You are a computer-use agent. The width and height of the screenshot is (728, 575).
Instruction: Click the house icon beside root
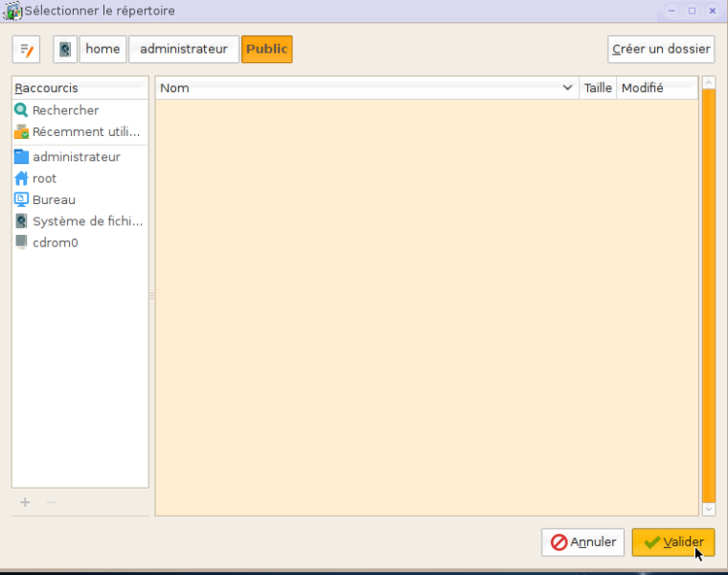coord(21,178)
